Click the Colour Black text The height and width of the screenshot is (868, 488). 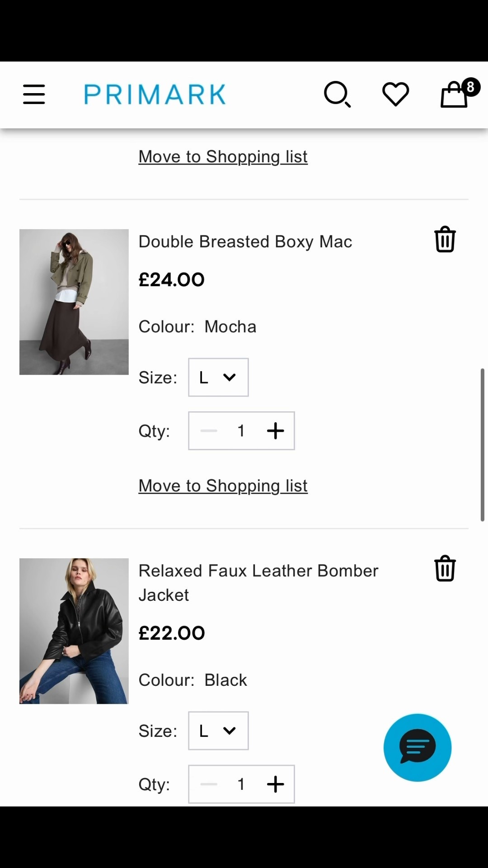pos(225,679)
